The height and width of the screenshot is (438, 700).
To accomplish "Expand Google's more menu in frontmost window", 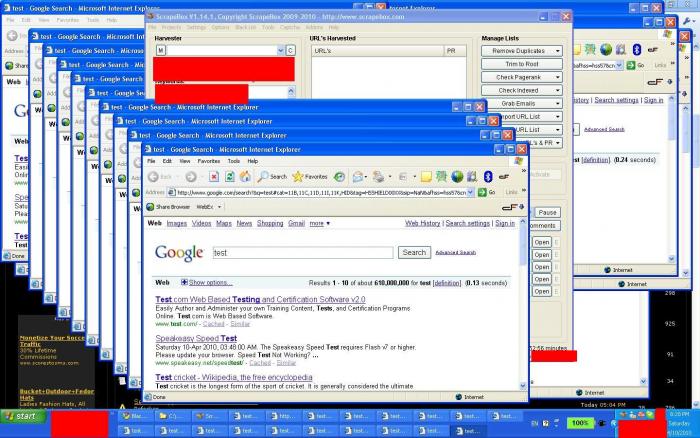I will (320, 223).
